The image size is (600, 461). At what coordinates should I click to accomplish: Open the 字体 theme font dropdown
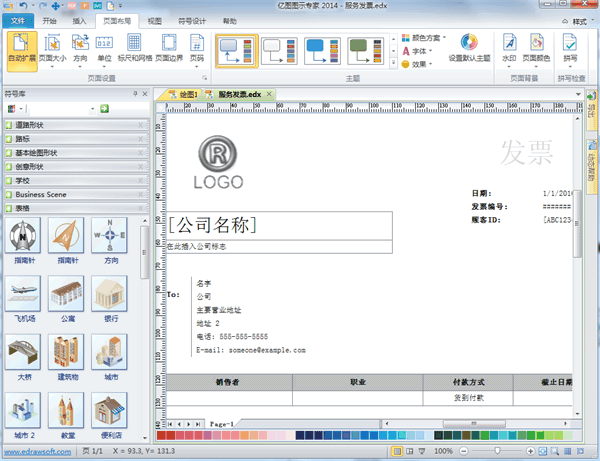coord(417,51)
